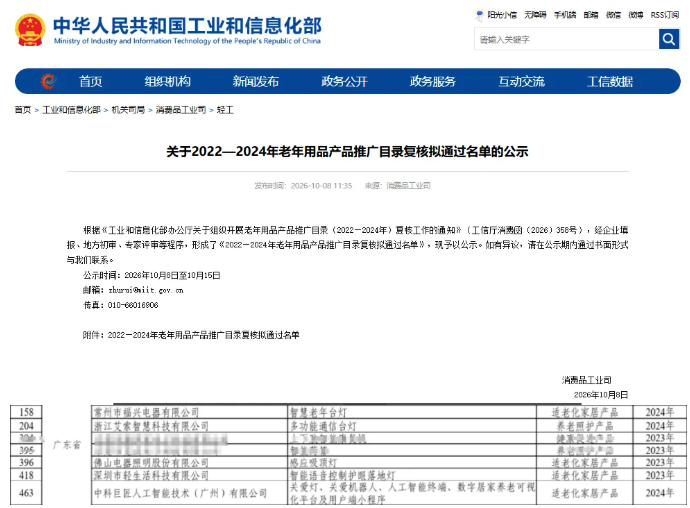Open the 新闻发布 navigation item
The height and width of the screenshot is (508, 690).
256,81
